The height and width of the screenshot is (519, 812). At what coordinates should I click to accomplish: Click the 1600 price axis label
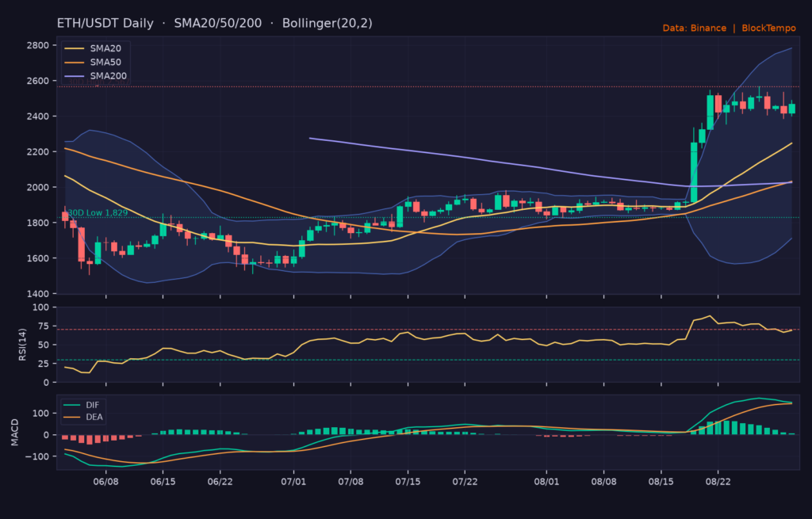[x=38, y=258]
